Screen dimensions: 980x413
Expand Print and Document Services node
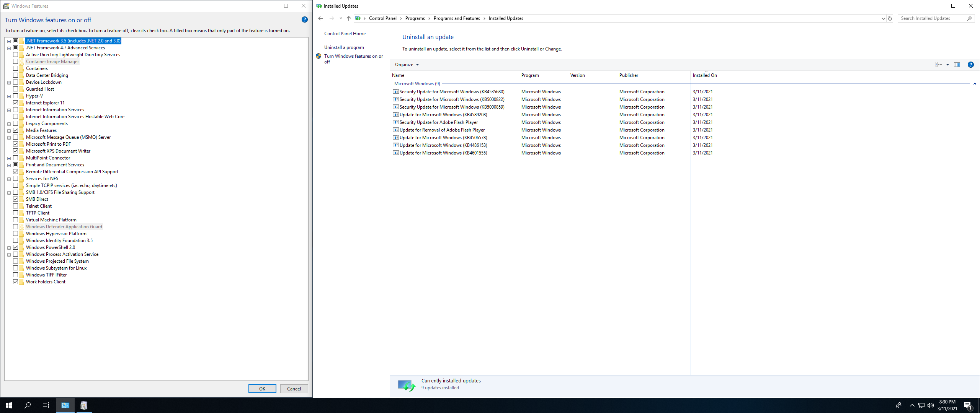pyautogui.click(x=9, y=165)
